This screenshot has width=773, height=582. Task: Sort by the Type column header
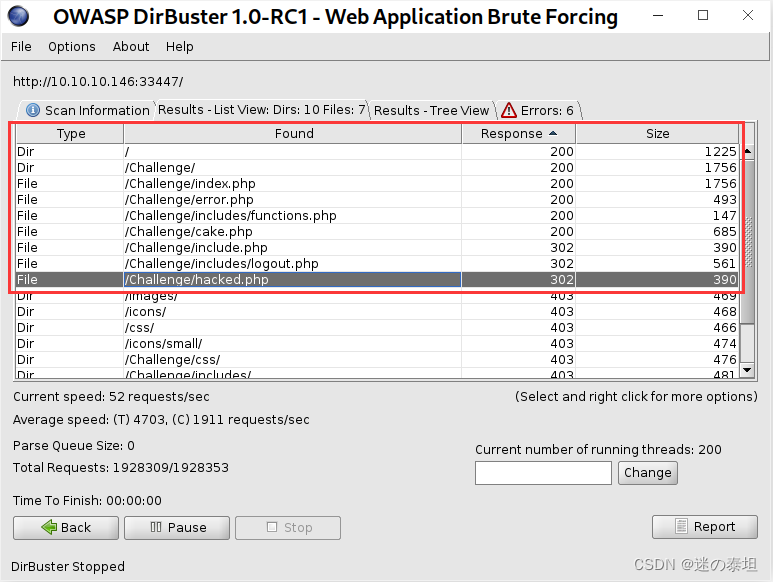pyautogui.click(x=70, y=134)
